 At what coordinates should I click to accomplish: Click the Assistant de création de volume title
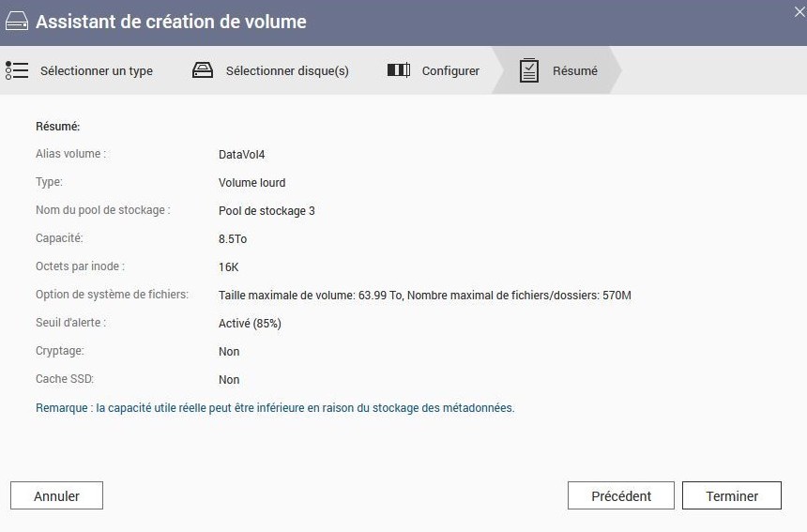click(171, 22)
